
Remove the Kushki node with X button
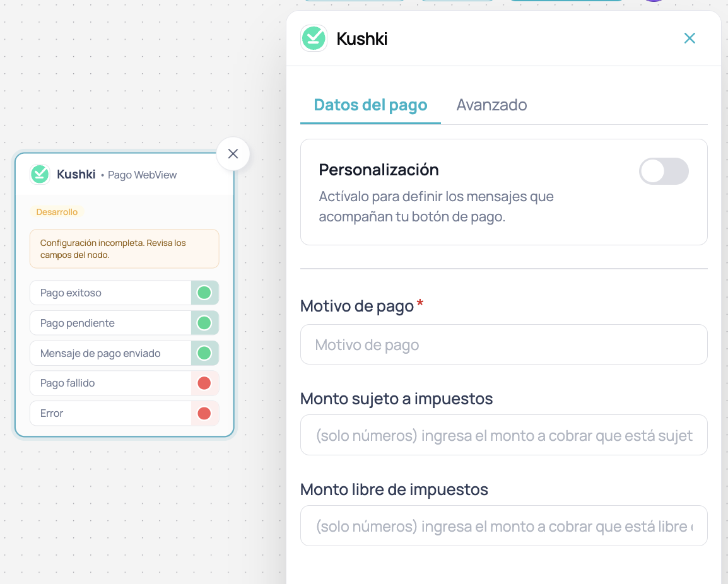(233, 154)
